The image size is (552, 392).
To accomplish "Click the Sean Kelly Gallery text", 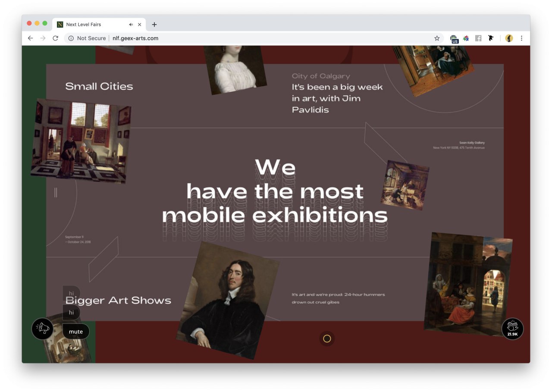I will pos(472,142).
